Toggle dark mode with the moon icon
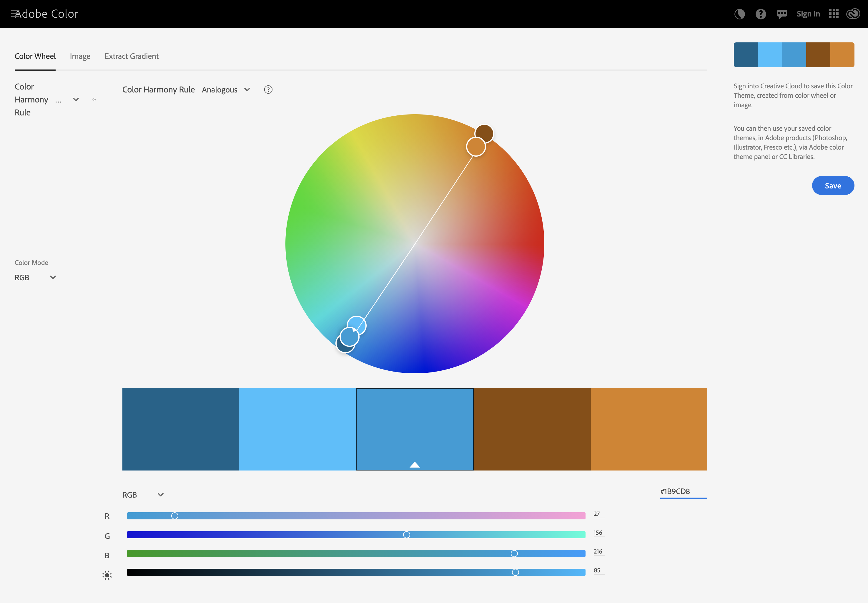This screenshot has width=868, height=603. click(x=739, y=14)
